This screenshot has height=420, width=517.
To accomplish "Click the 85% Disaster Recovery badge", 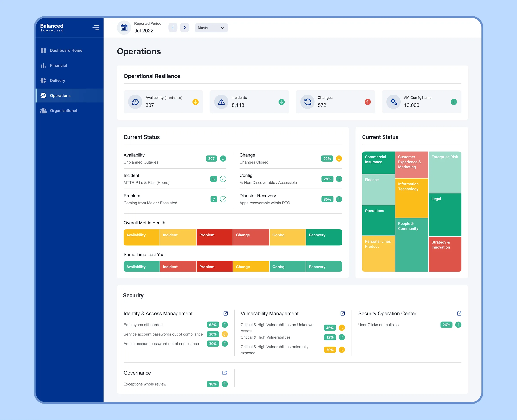I will click(327, 199).
